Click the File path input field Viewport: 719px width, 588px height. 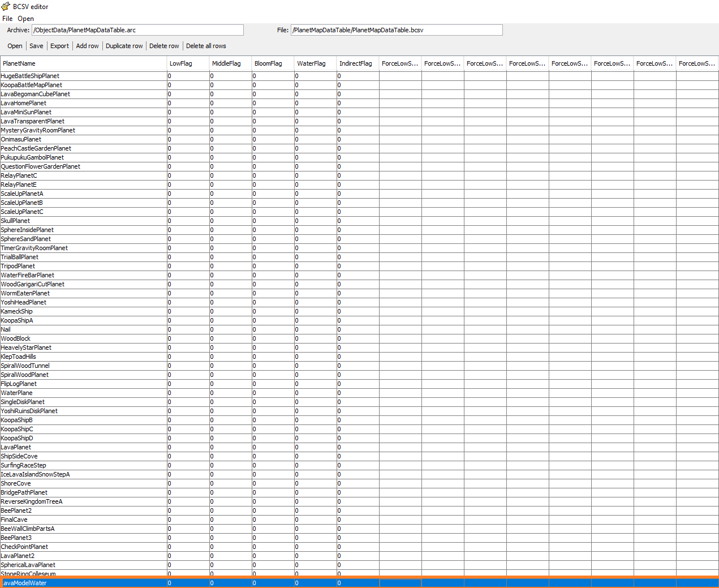(x=397, y=30)
